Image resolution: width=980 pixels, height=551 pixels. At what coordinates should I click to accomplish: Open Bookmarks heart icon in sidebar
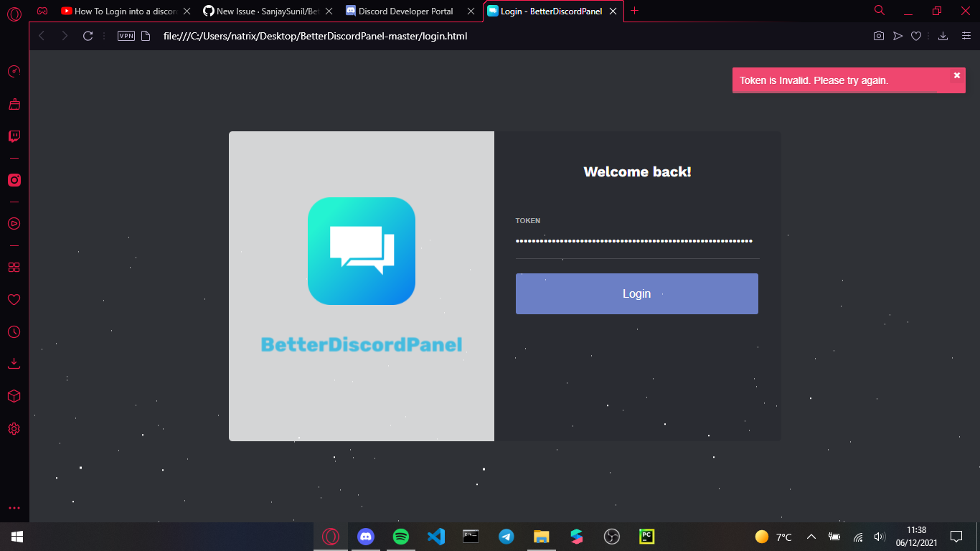coord(14,299)
